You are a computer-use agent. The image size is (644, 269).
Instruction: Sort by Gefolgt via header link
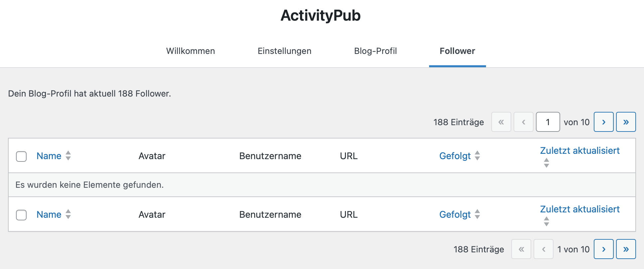(x=455, y=156)
